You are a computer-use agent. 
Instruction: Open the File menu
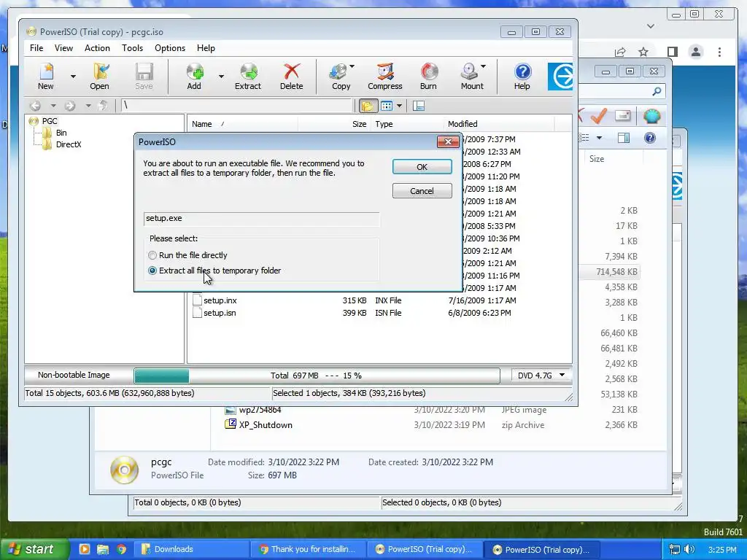tap(36, 48)
